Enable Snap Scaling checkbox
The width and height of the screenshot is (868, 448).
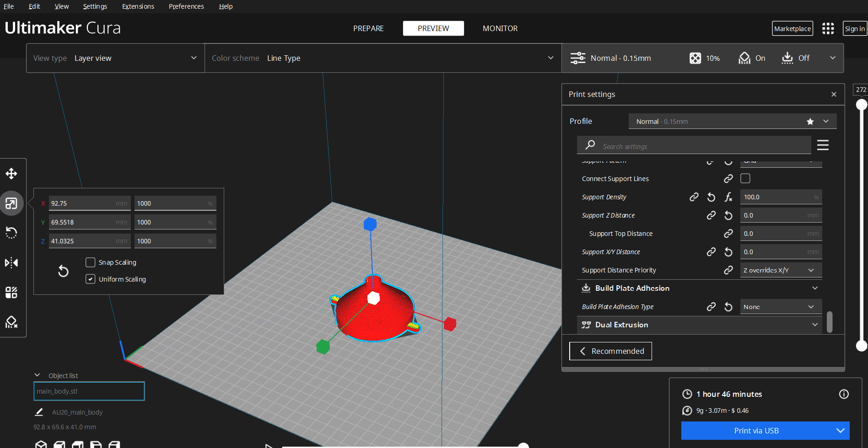coord(90,262)
